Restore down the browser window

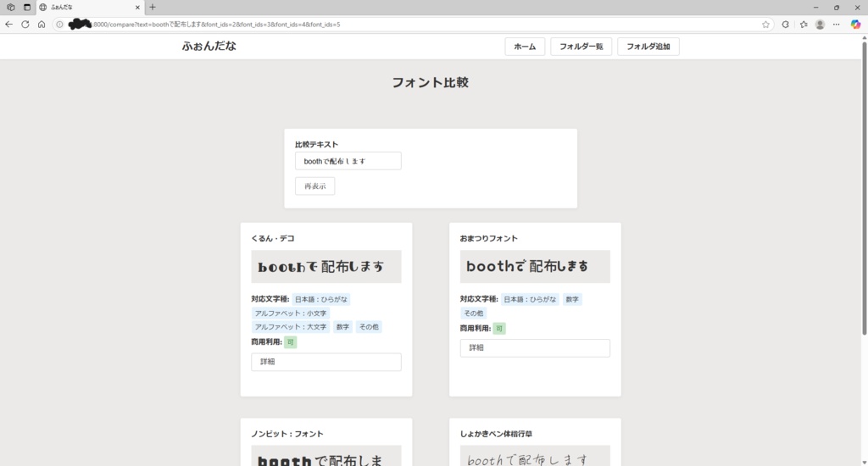tap(837, 7)
